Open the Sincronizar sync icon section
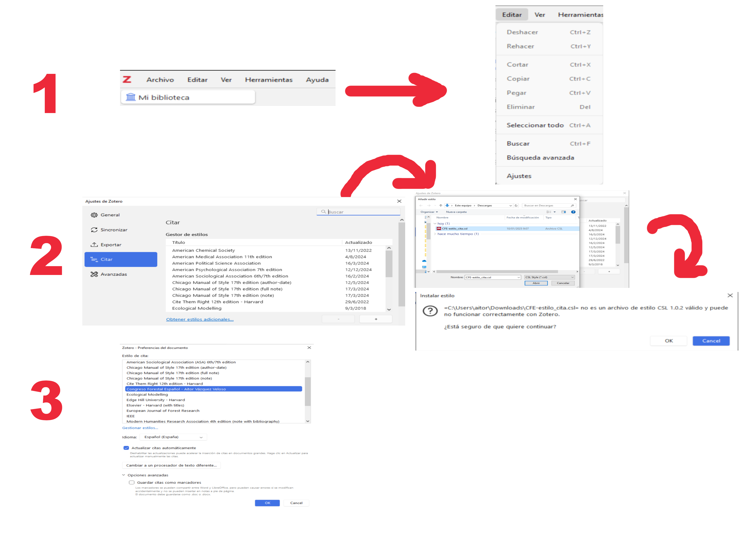This screenshot has height=534, width=756. tap(94, 230)
